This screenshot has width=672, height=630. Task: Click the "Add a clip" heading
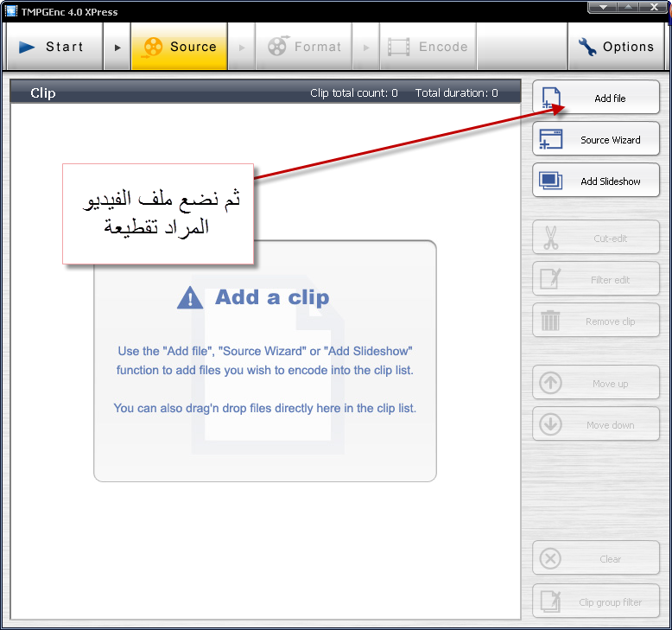point(272,297)
